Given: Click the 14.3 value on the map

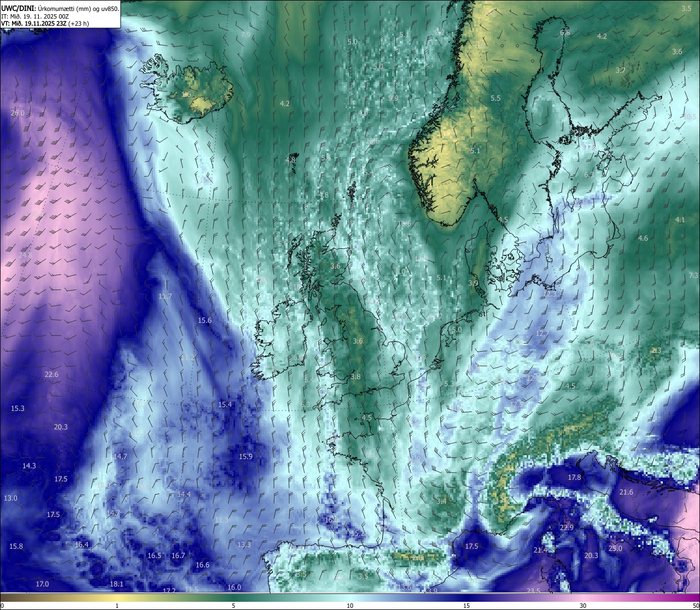Looking at the screenshot, I should point(29,466).
